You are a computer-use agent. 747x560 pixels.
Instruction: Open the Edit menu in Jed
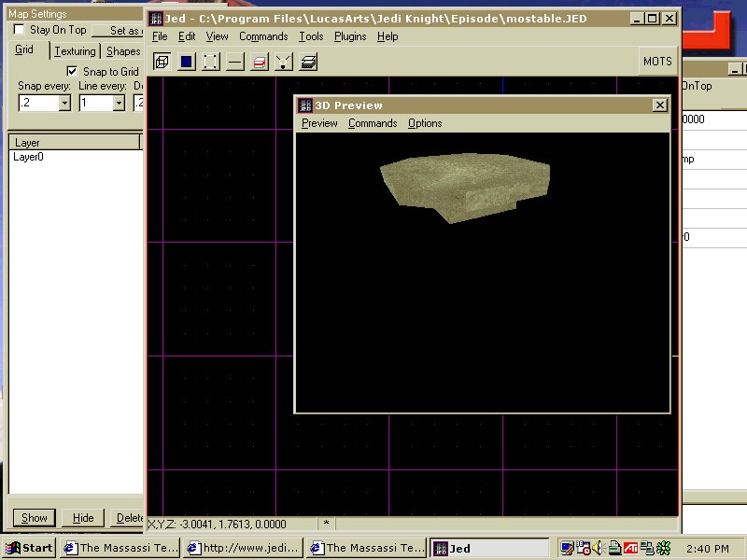tap(187, 36)
